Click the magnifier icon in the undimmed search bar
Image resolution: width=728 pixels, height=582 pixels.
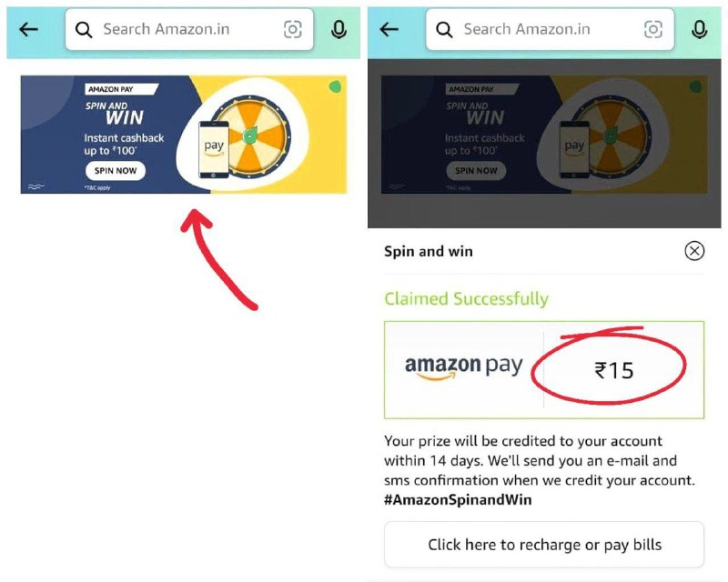(x=84, y=30)
